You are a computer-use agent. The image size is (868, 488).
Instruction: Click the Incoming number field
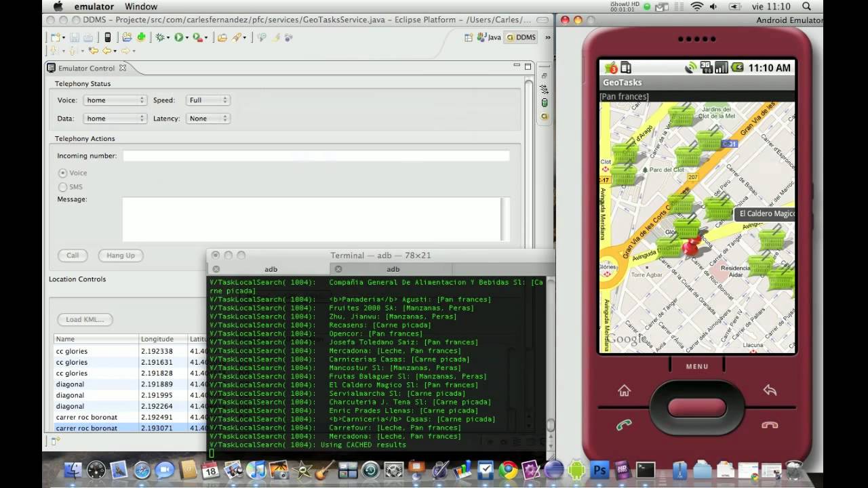(x=316, y=156)
